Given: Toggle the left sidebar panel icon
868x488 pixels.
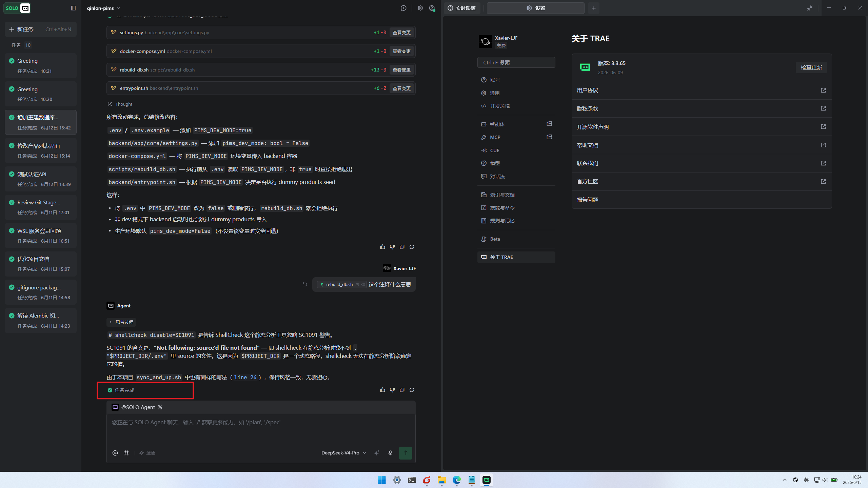Looking at the screenshot, I should (x=73, y=8).
